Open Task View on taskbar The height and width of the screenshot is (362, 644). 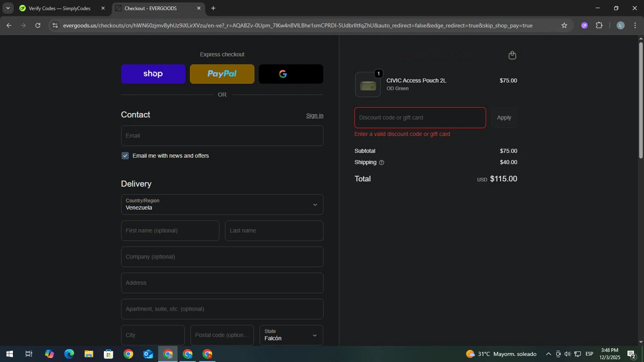[29, 354]
